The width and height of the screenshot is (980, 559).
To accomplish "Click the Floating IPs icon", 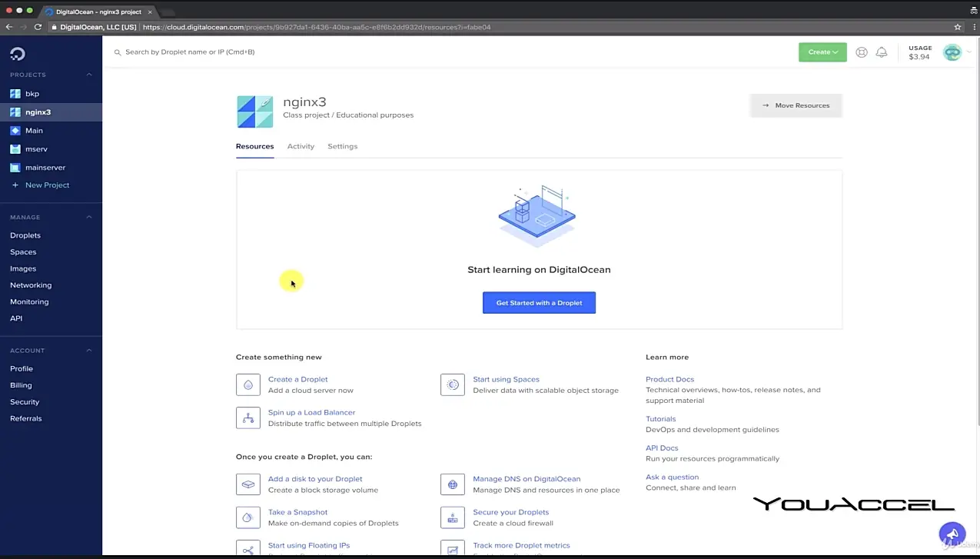I will tap(248, 549).
